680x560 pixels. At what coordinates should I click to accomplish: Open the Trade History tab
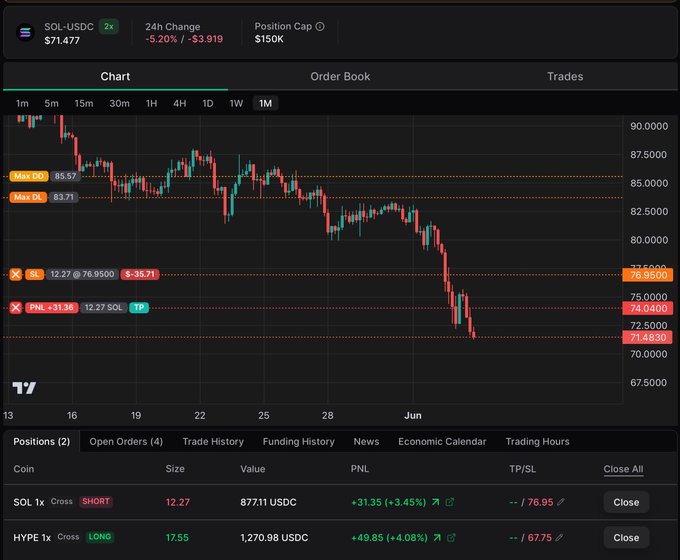(213, 442)
